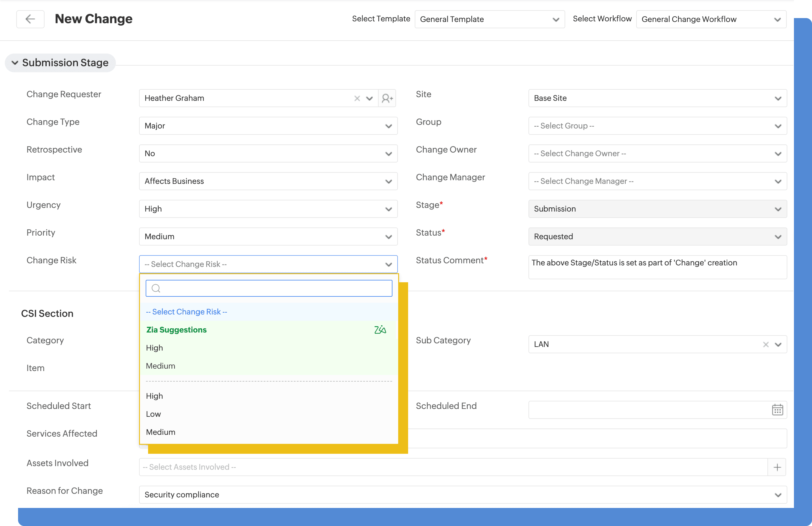The image size is (812, 526).
Task: Click the search icon in risk dropdown
Action: click(156, 288)
